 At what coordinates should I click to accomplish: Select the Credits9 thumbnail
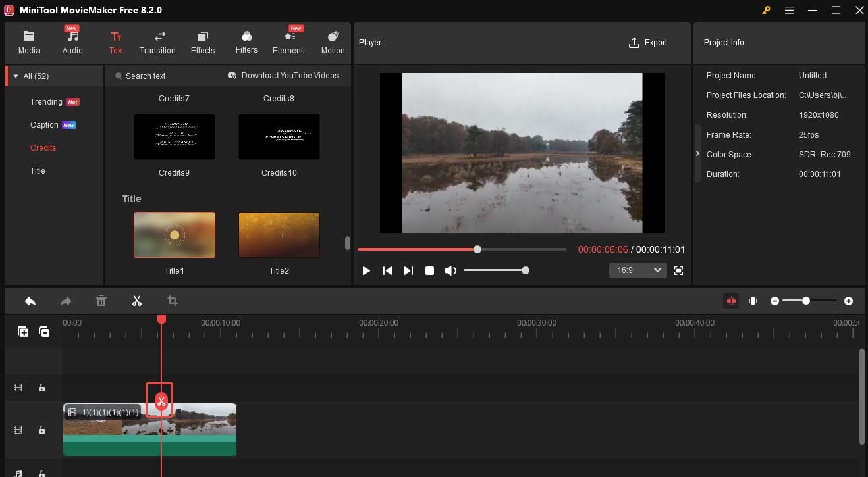click(x=174, y=137)
